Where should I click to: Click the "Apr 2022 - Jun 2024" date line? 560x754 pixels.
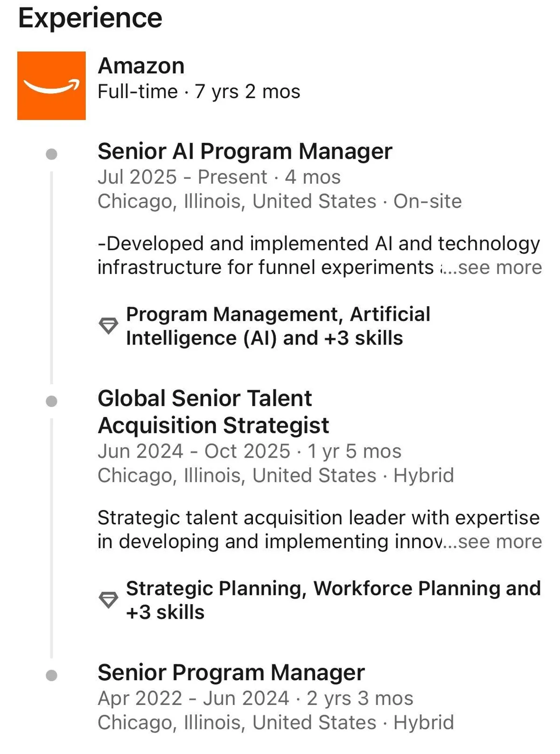[x=255, y=698]
